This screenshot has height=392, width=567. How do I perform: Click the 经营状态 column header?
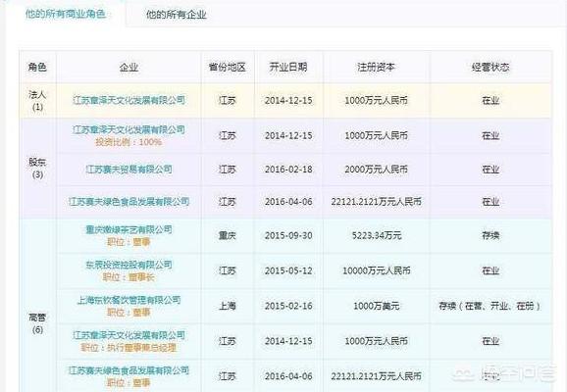click(490, 68)
